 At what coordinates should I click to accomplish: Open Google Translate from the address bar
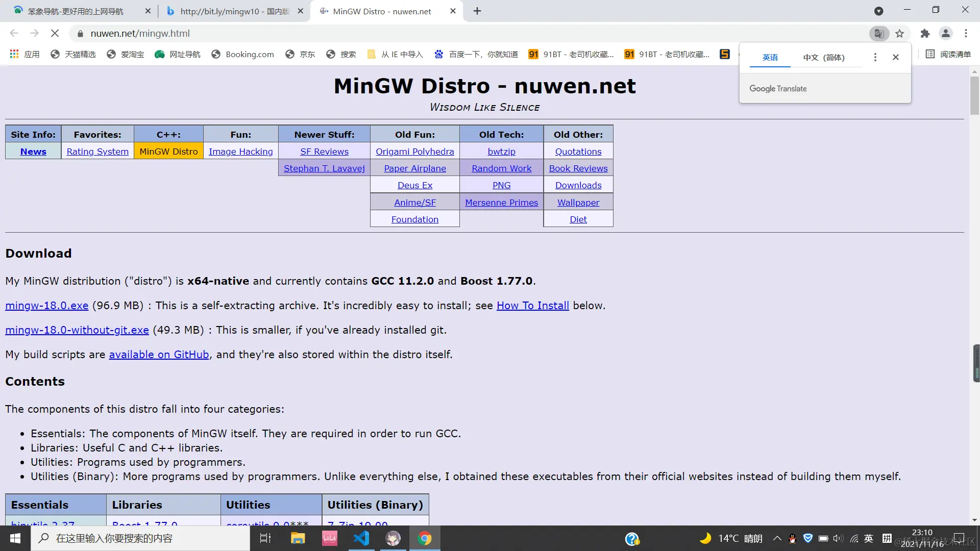click(879, 33)
